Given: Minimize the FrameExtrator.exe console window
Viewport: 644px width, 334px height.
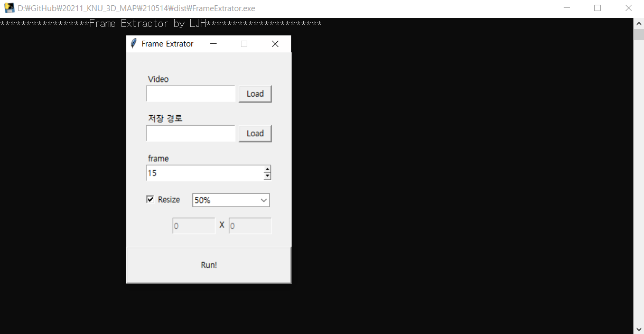Looking at the screenshot, I should pyautogui.click(x=567, y=8).
